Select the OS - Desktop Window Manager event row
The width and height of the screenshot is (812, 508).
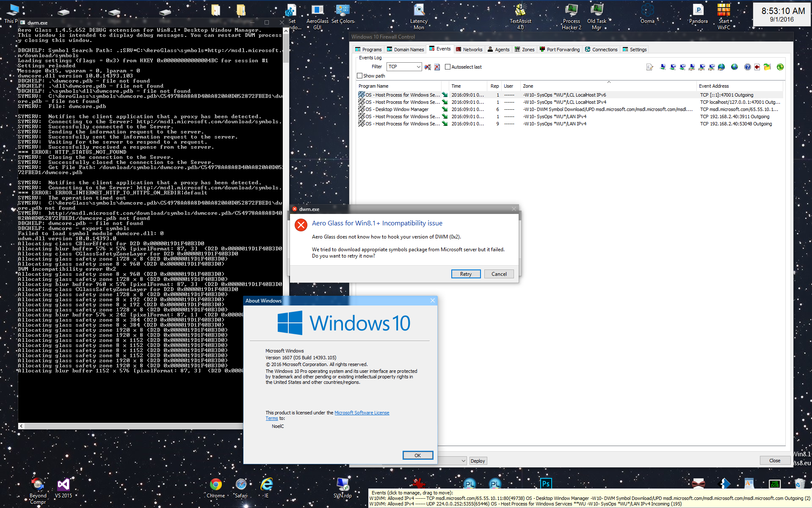click(x=570, y=109)
